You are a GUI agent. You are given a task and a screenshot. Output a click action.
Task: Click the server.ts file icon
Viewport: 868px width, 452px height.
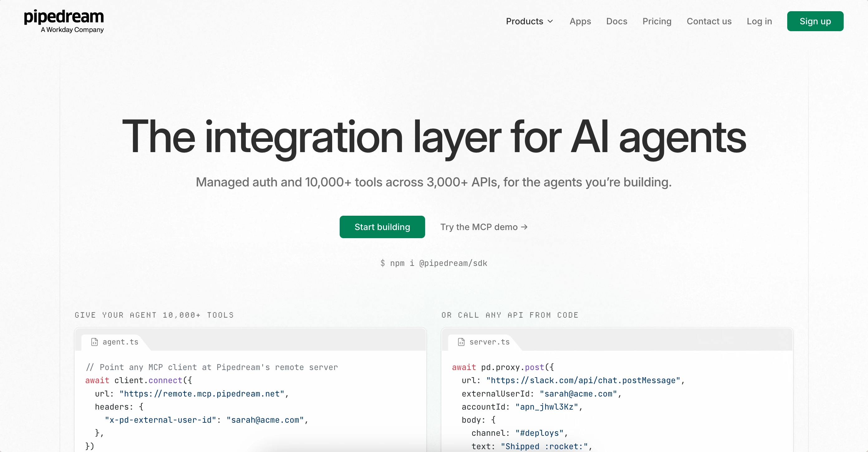click(461, 342)
